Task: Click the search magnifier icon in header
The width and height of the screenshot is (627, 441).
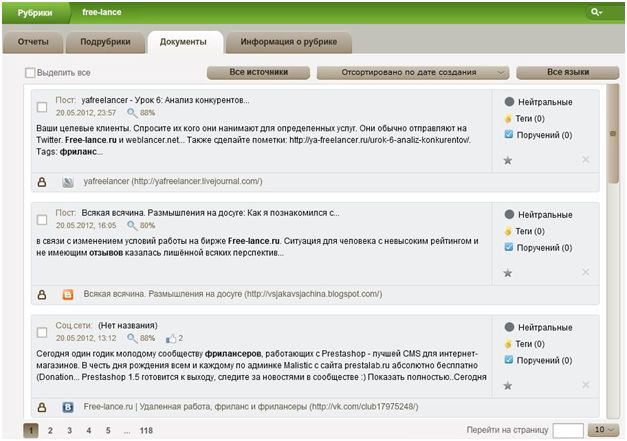Action: (597, 12)
